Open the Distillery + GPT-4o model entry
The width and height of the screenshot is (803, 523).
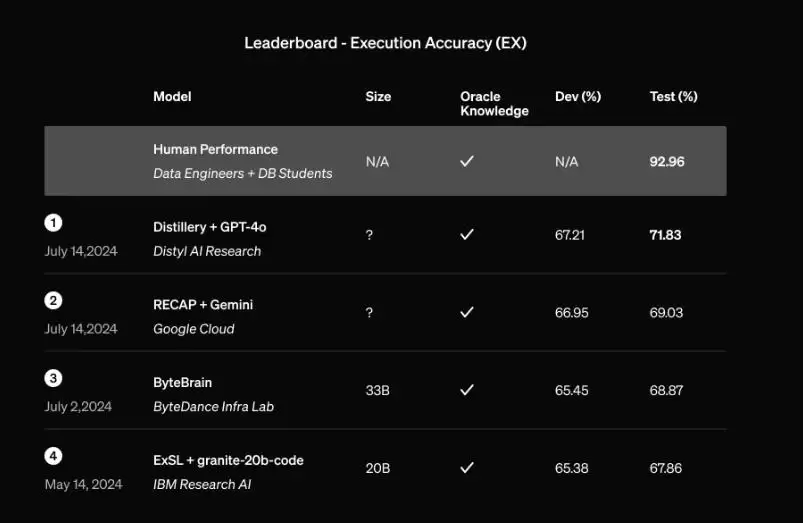click(x=209, y=227)
